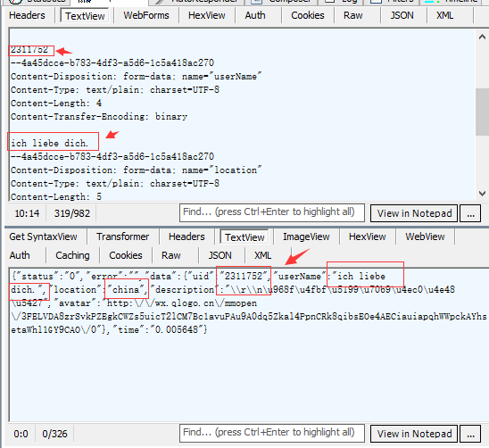The image size is (489, 448).
Task: Focus the request pane Find input field
Action: (x=272, y=212)
